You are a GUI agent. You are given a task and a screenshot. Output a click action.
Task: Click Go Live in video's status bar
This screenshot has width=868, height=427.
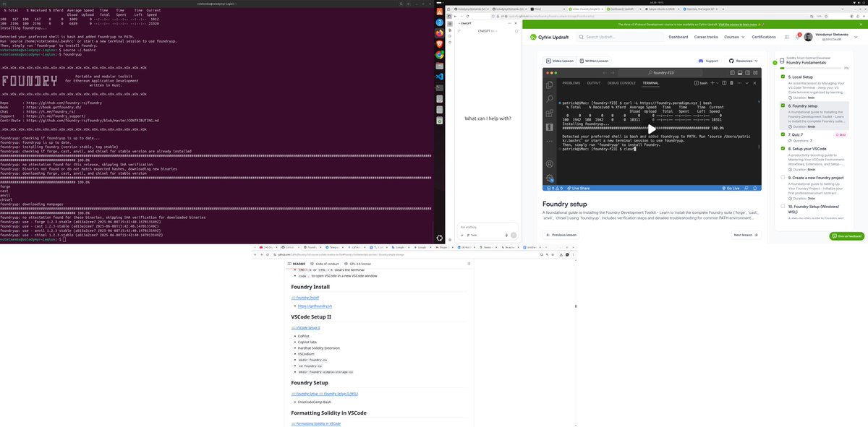point(733,189)
